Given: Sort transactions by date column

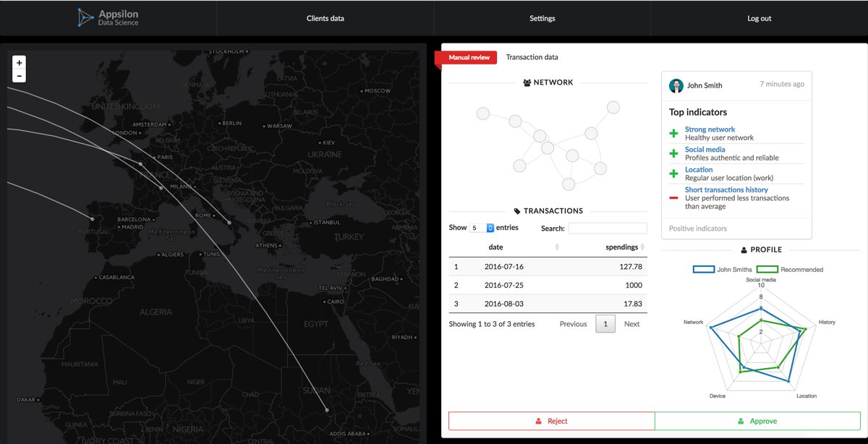Looking at the screenshot, I should click(x=512, y=247).
